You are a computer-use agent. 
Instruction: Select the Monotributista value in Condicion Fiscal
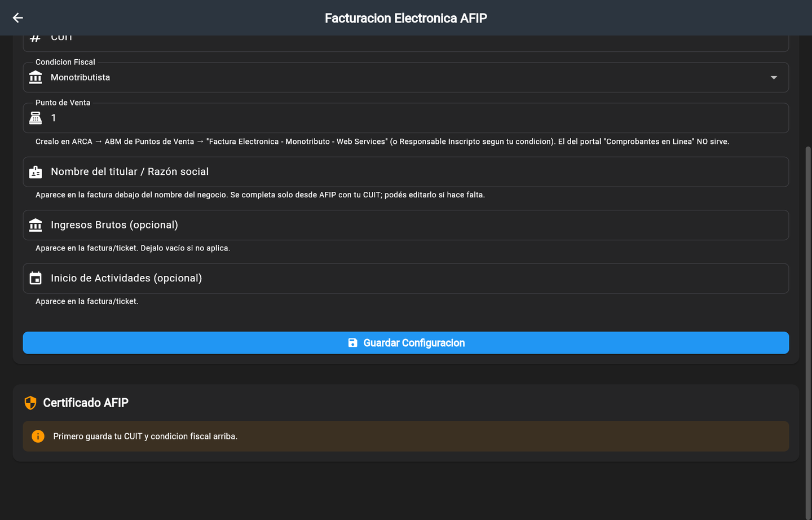80,77
